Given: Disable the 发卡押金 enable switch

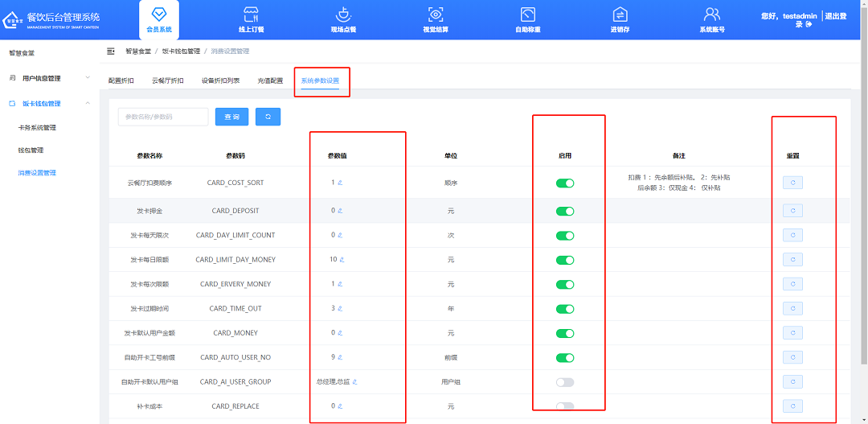Looking at the screenshot, I should click(565, 211).
